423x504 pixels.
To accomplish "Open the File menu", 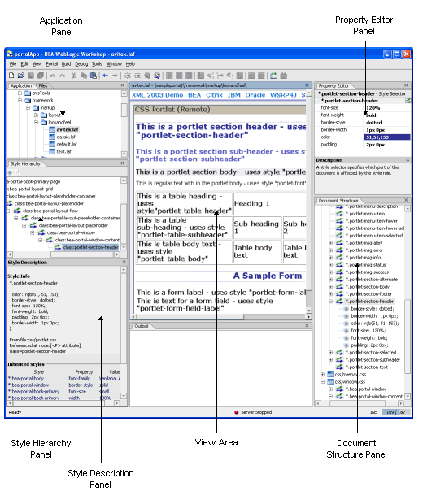I will coord(13,64).
